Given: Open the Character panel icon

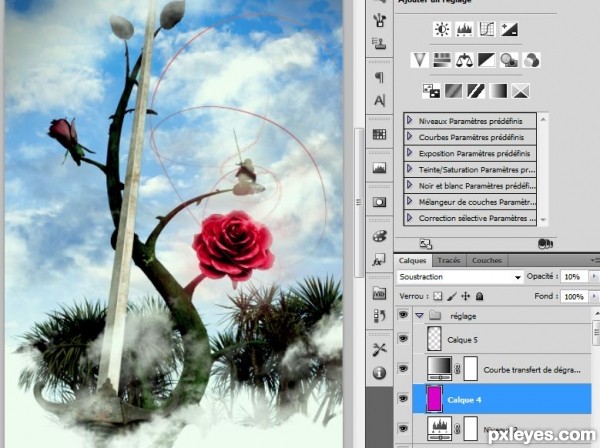Looking at the screenshot, I should click(379, 101).
